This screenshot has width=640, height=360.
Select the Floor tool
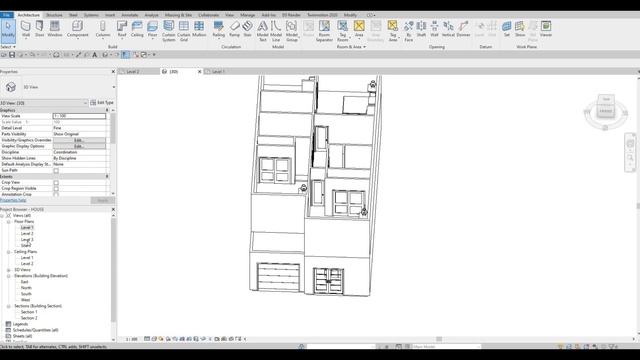[152, 29]
